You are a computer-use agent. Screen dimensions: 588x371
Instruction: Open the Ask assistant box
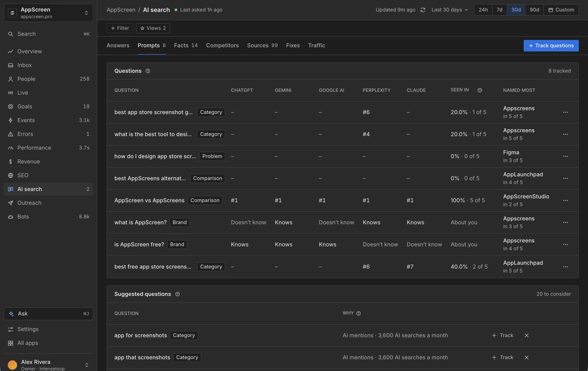48,314
